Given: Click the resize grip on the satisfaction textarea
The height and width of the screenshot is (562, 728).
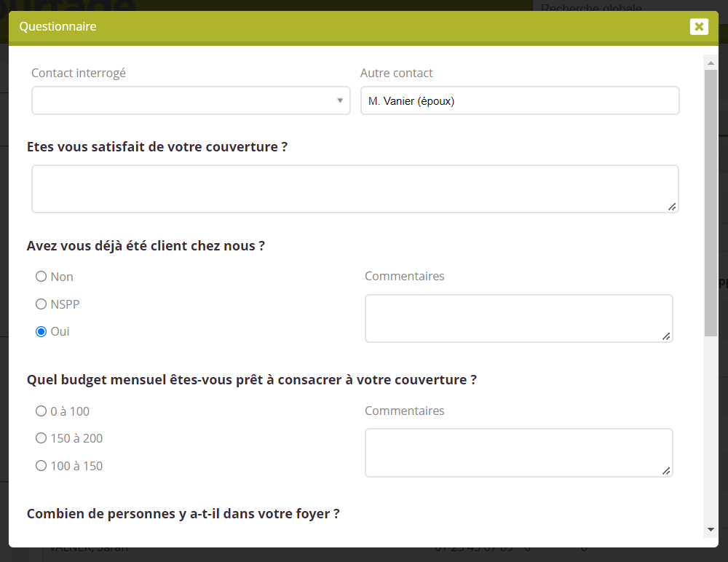Looking at the screenshot, I should point(671,207).
